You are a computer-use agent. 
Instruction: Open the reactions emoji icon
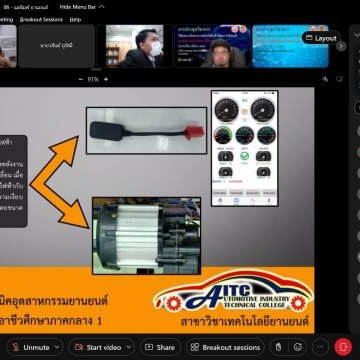[298, 347]
